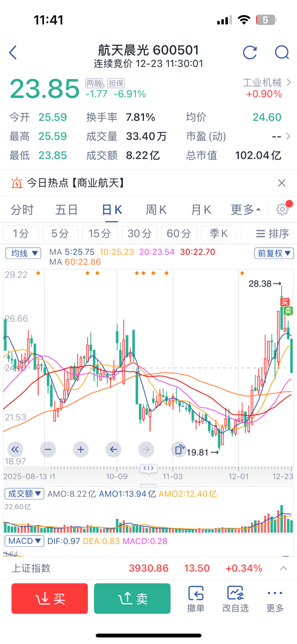Open chart settings gear icon
Viewport: 297px width, 644px height.
282,210
